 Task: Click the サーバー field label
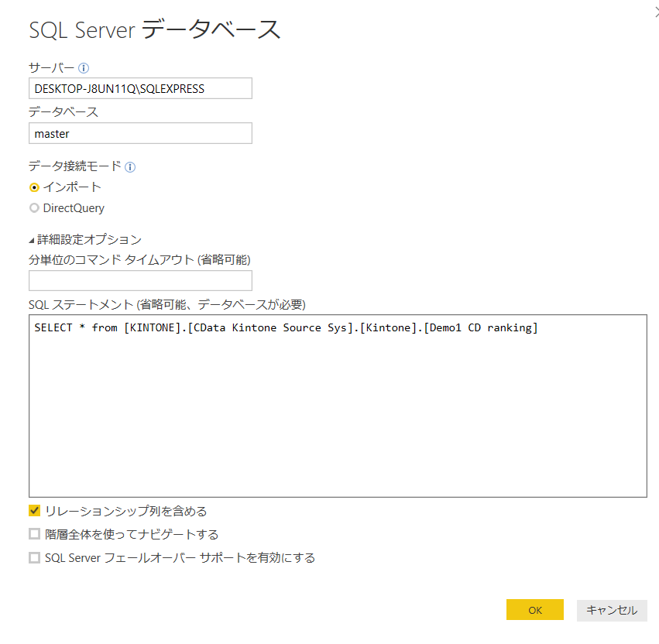pos(49,68)
